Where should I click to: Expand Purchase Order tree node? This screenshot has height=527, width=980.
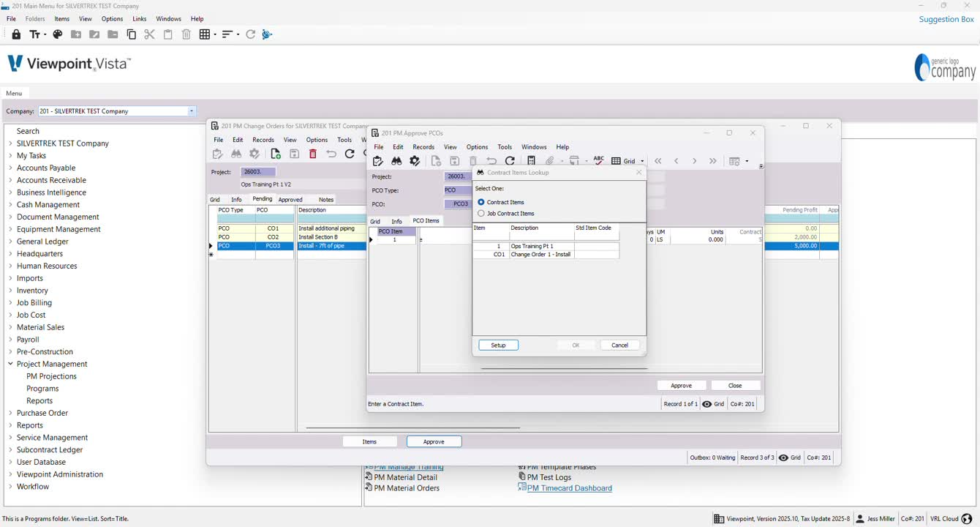[10, 413]
